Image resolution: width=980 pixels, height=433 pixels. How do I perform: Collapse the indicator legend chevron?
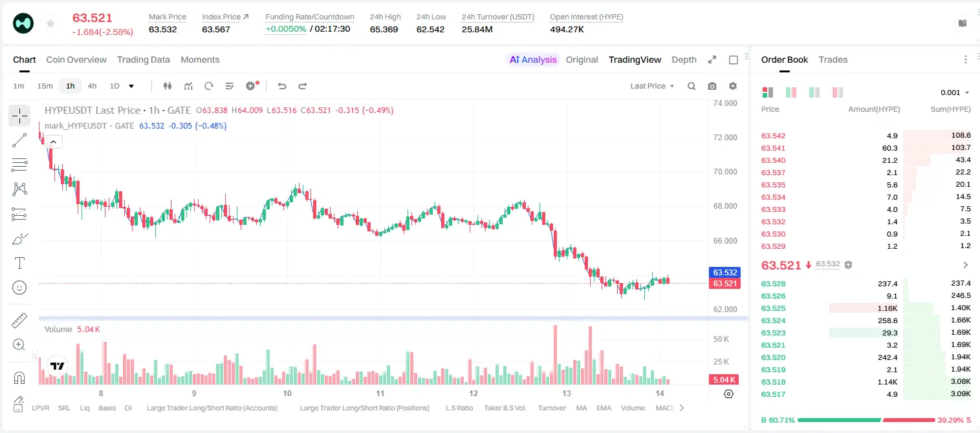54,142
